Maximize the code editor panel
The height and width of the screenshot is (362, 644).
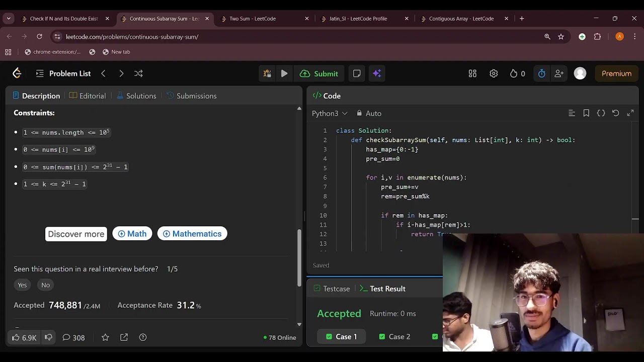point(630,113)
